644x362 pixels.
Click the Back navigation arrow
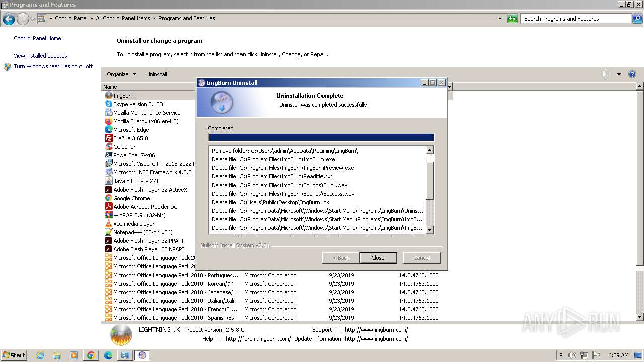click(9, 19)
